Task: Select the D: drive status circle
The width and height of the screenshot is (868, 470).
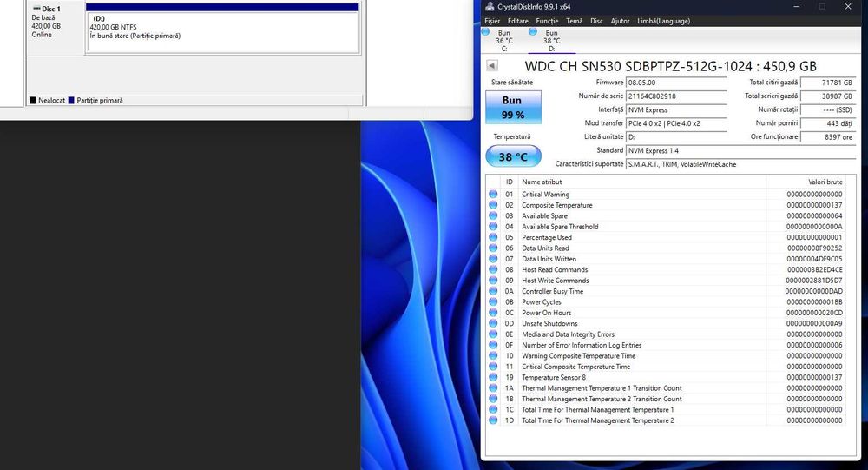Action: [x=533, y=32]
